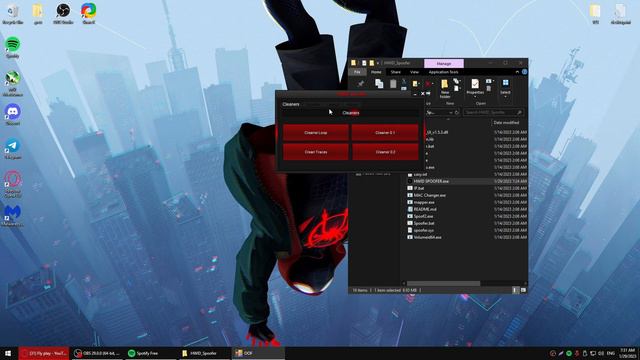This screenshot has height=360, width=640.
Task: Select the HWID SPOOFER.exe file
Action: [431, 181]
